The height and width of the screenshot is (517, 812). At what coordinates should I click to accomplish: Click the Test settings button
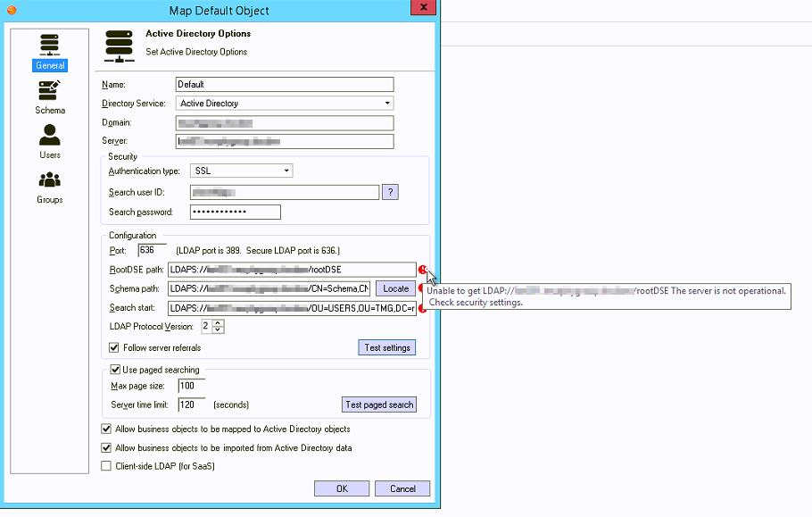pyautogui.click(x=386, y=348)
